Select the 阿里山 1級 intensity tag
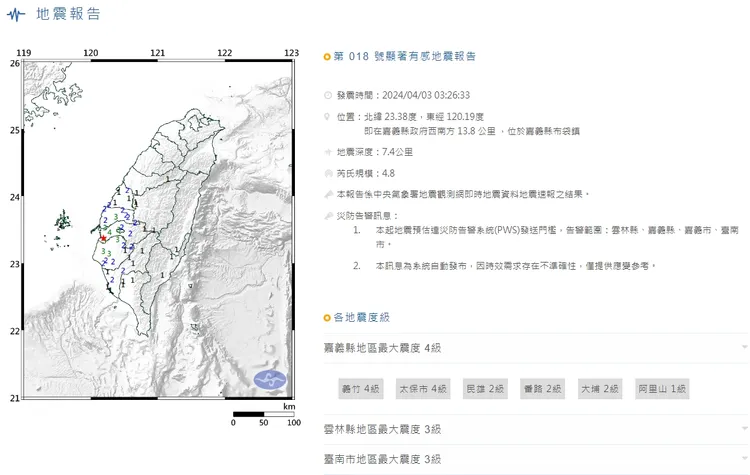The height and width of the screenshot is (475, 750). pyautogui.click(x=662, y=389)
